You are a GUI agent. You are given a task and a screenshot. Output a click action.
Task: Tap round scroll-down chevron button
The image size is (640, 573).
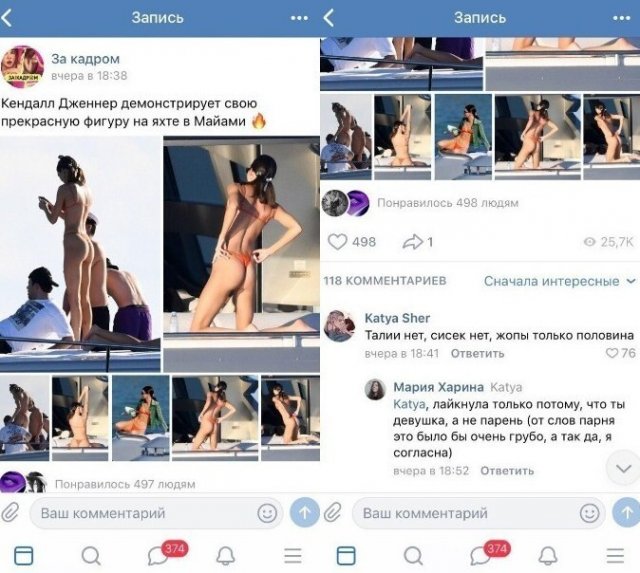click(623, 468)
